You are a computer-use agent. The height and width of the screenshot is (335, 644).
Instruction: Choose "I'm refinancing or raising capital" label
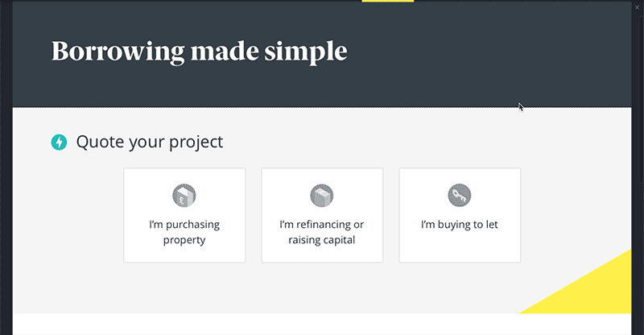321,232
